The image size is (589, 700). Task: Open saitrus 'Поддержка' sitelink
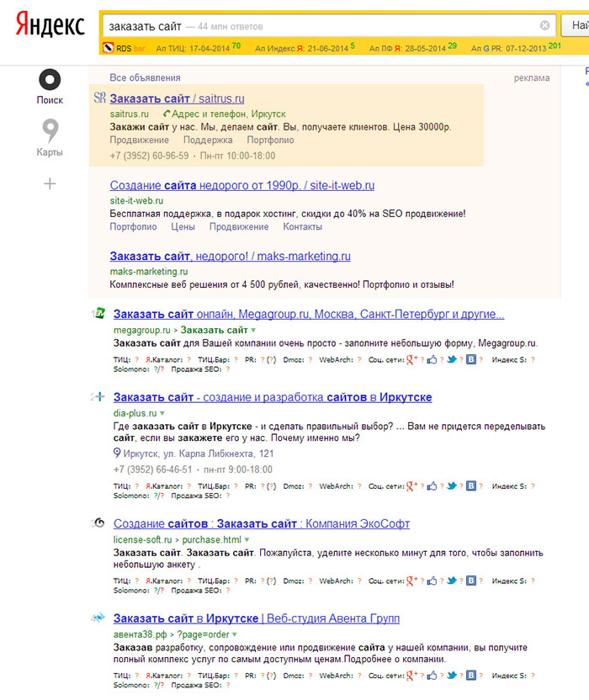(208, 141)
